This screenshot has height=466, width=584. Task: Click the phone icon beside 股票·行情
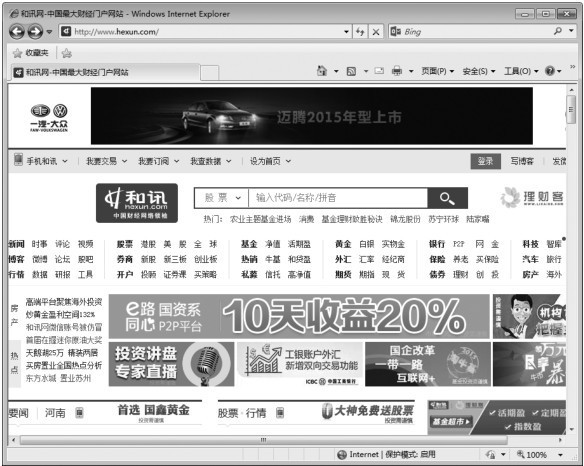tap(280, 413)
